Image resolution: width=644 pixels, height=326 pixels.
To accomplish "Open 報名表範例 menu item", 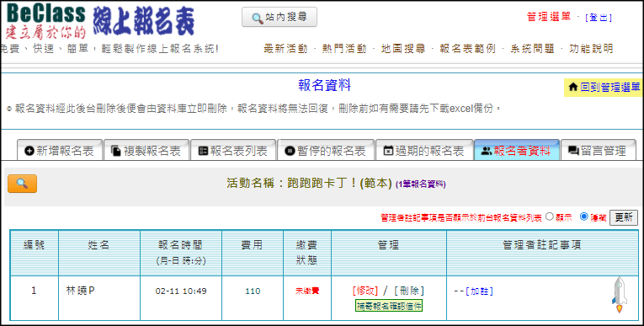I will click(467, 49).
